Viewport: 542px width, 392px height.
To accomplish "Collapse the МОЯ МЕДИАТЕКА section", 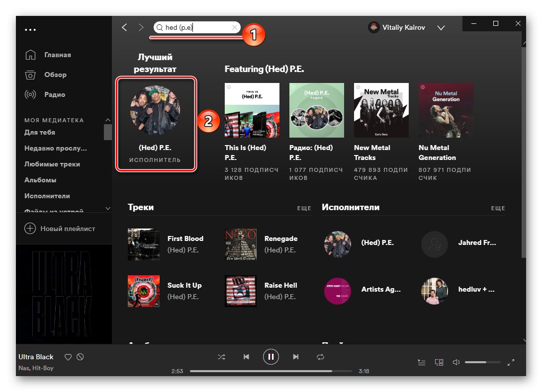I will coord(108,120).
